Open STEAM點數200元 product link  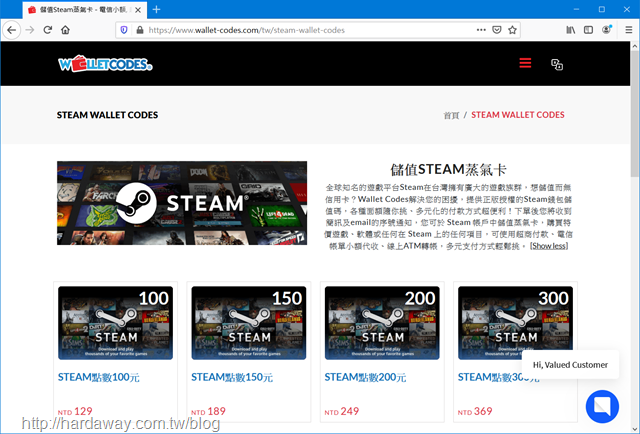click(365, 377)
